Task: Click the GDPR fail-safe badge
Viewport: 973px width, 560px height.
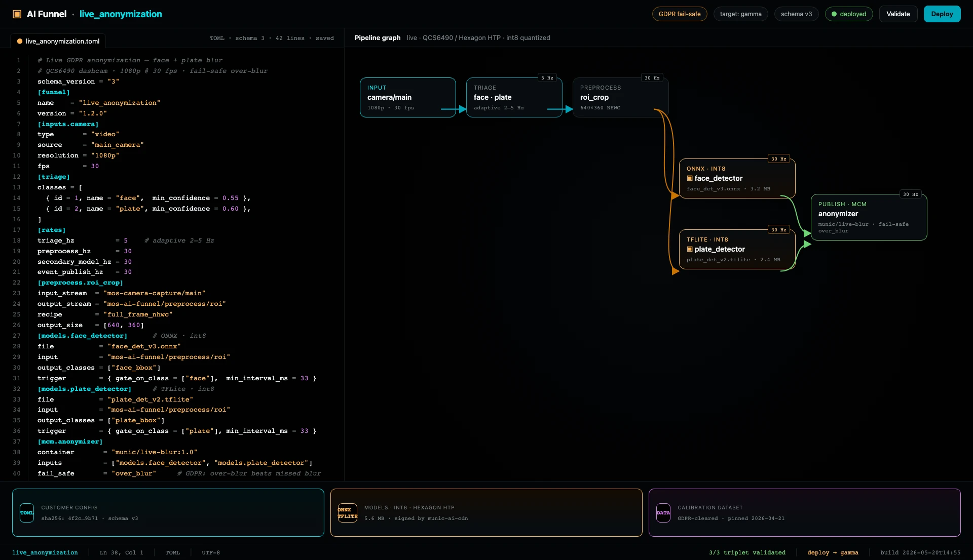Action: pyautogui.click(x=680, y=14)
